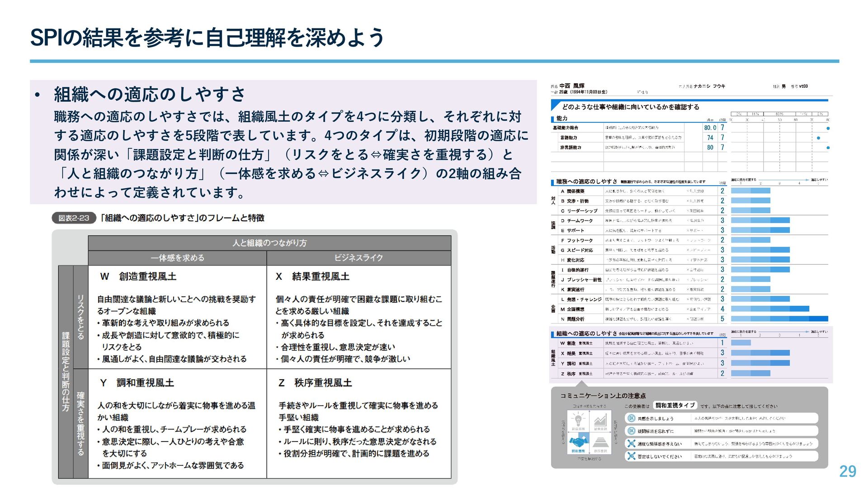The height and width of the screenshot is (488, 868).
Task: Click the C リーダーシップ row label
Action: 579,211
